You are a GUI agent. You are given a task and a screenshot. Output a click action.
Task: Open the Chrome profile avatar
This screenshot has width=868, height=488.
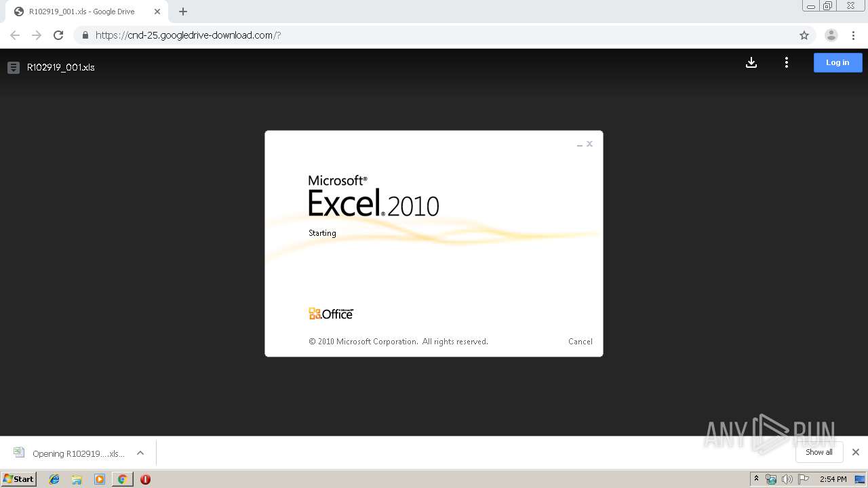point(831,35)
